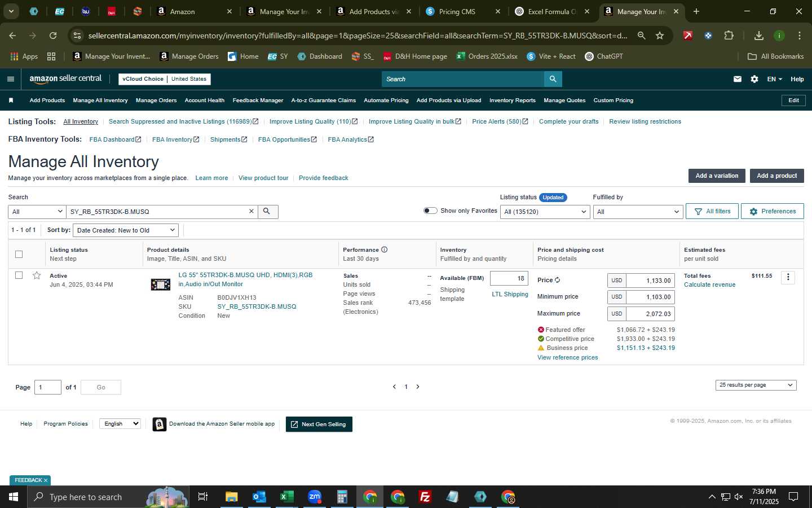Open the Seller Central hamburger menu
The image size is (812, 508).
[10, 79]
